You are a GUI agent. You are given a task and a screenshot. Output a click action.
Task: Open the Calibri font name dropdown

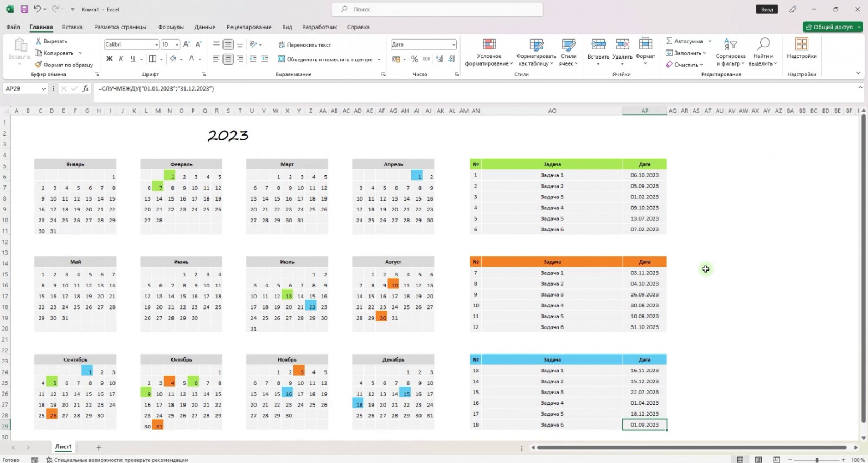point(157,44)
